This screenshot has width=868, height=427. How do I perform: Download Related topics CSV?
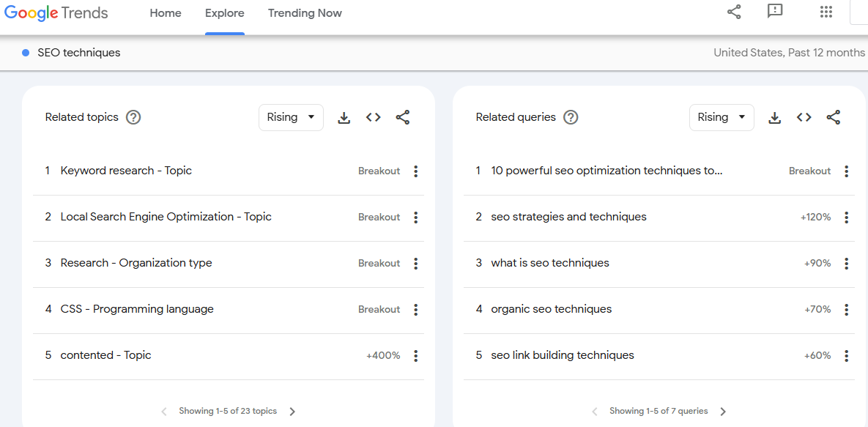[344, 117]
